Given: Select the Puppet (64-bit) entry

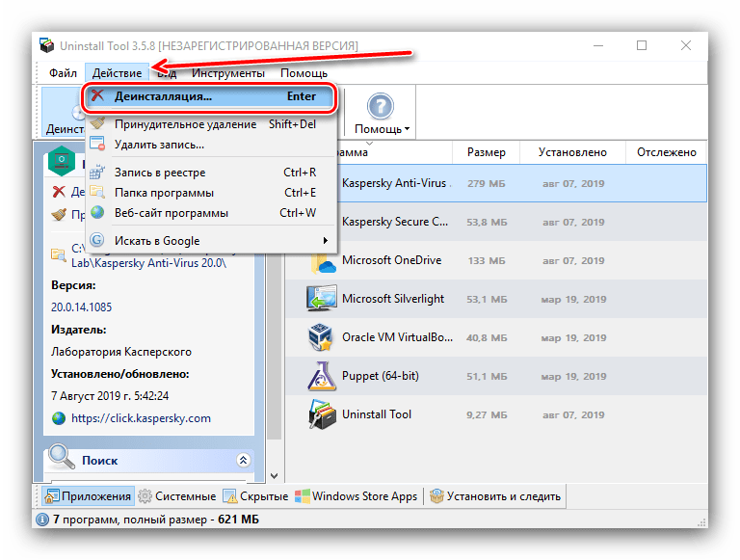Looking at the screenshot, I should [496, 376].
